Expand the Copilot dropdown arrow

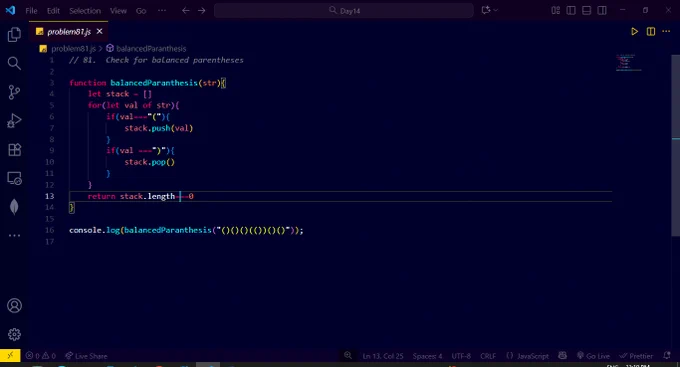pyautogui.click(x=496, y=10)
